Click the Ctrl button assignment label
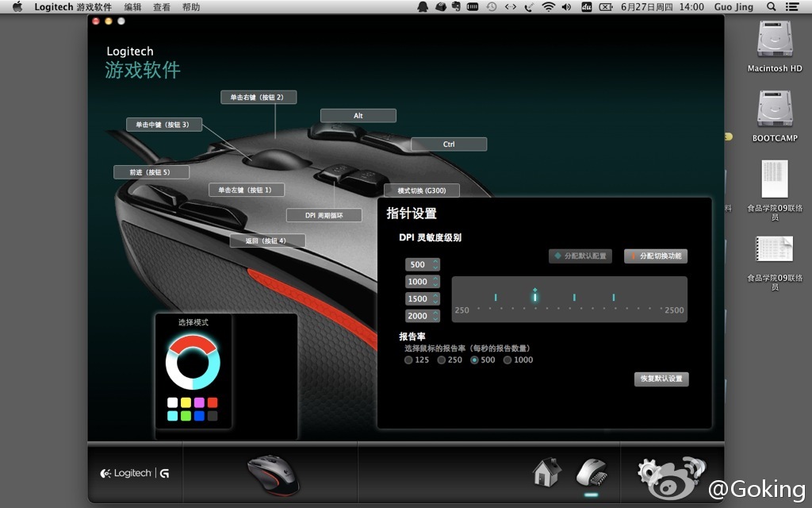The width and height of the screenshot is (812, 508). (x=449, y=144)
